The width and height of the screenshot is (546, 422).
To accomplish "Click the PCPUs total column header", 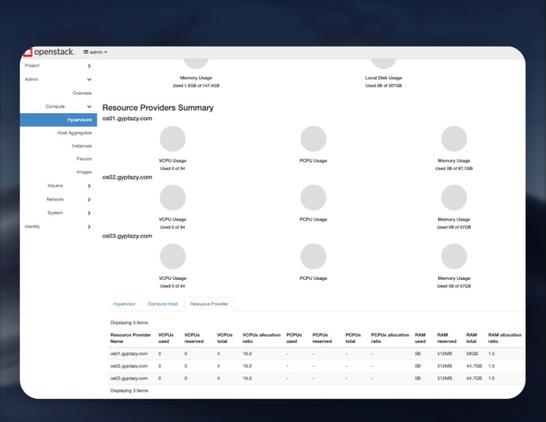I will pos(353,338).
